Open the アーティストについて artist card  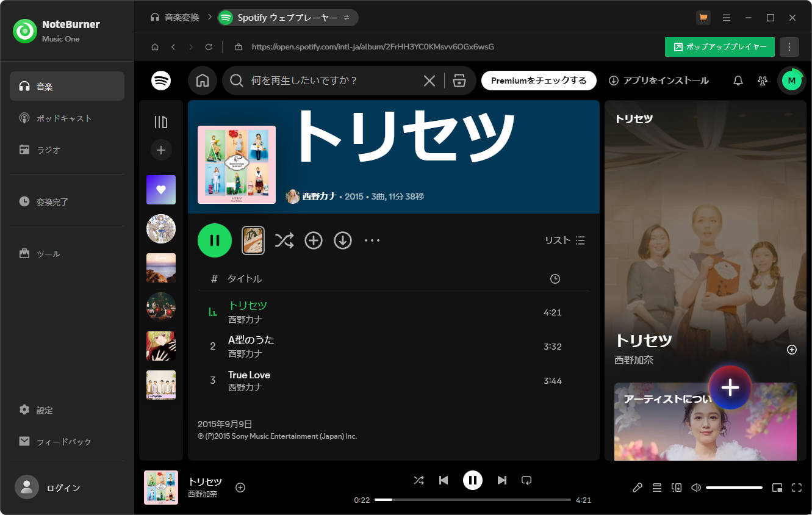click(x=705, y=422)
